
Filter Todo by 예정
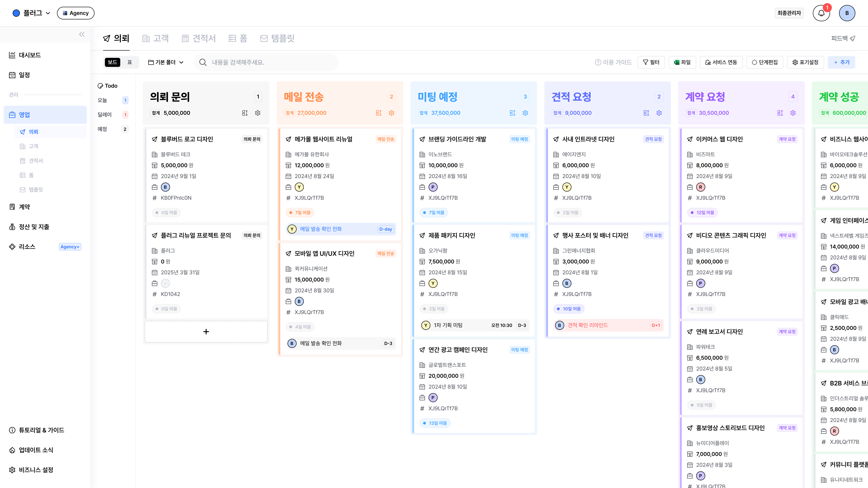[113, 129]
